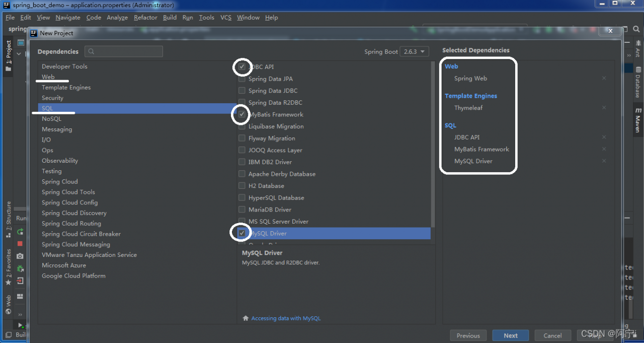Remove JDBC API from selected dependencies
The width and height of the screenshot is (644, 343).
click(x=604, y=137)
